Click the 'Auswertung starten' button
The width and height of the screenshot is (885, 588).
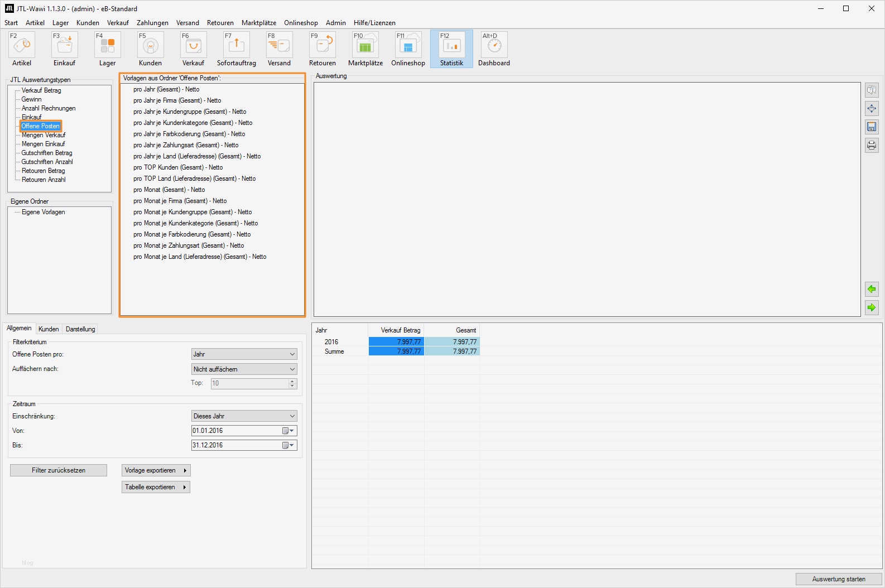[839, 579]
